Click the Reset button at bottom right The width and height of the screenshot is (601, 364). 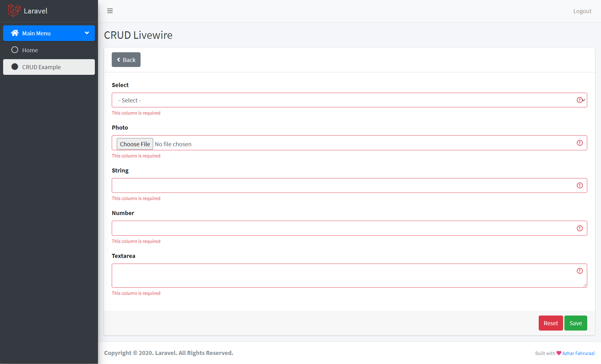coord(551,323)
